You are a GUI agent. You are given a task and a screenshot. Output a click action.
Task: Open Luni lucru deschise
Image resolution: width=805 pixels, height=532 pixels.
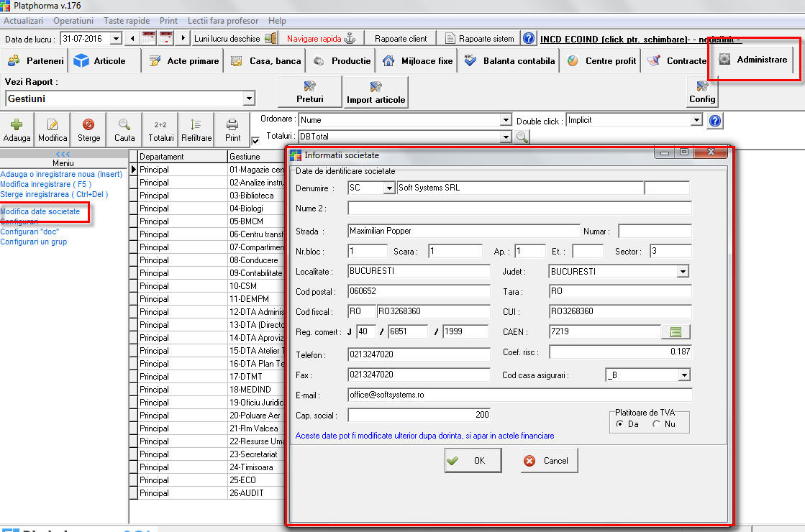[x=235, y=39]
